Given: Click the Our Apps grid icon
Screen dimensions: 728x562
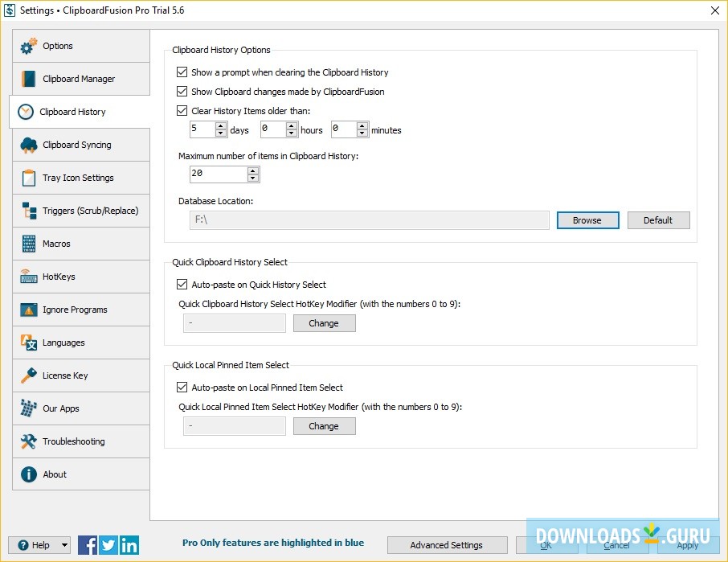Looking at the screenshot, I should [x=29, y=408].
